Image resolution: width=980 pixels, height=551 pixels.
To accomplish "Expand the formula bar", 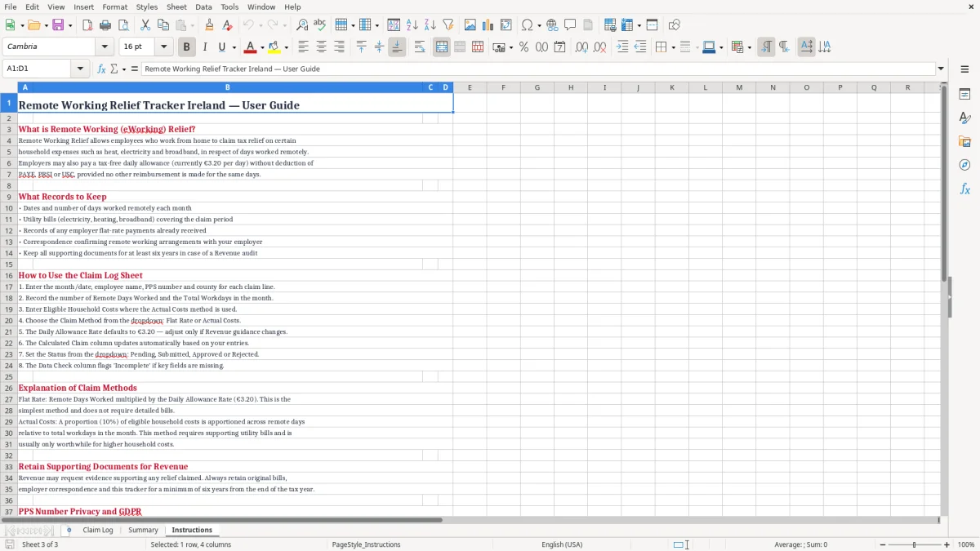I will 941,69.
